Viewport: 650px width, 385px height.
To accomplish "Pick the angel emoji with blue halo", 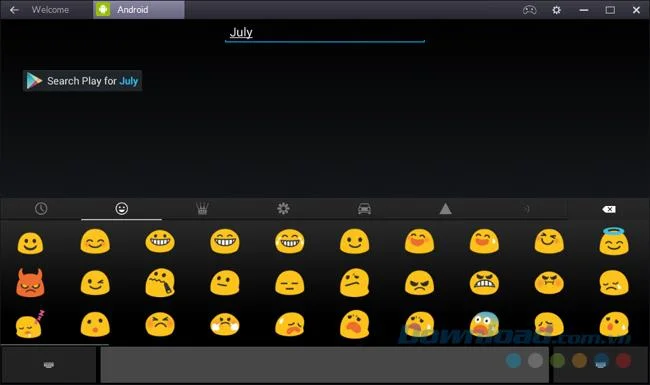I will pyautogui.click(x=614, y=241).
